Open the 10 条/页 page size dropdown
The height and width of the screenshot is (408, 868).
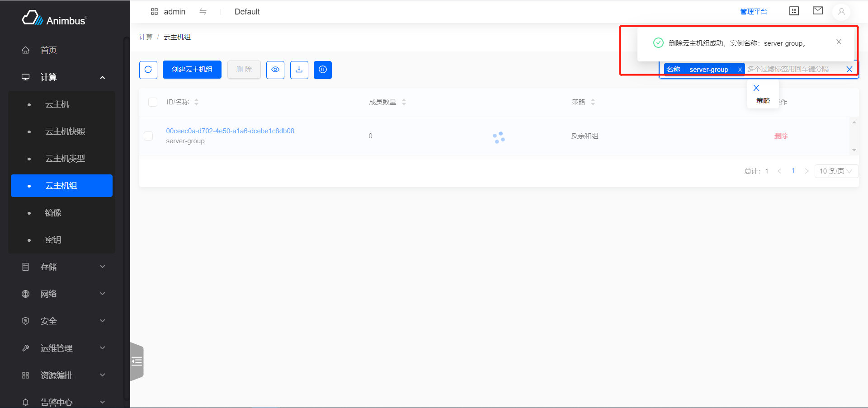[836, 171]
